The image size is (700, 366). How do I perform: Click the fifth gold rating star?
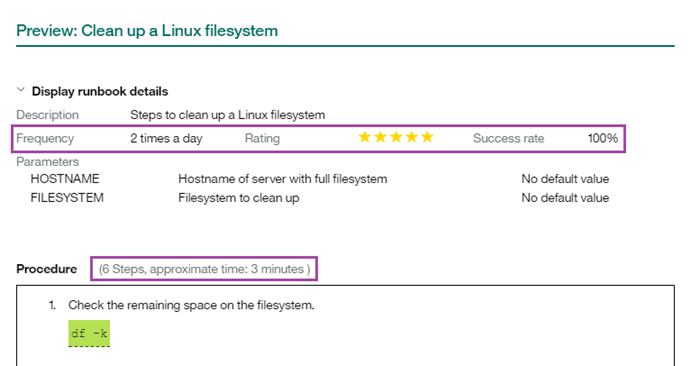coord(427,137)
